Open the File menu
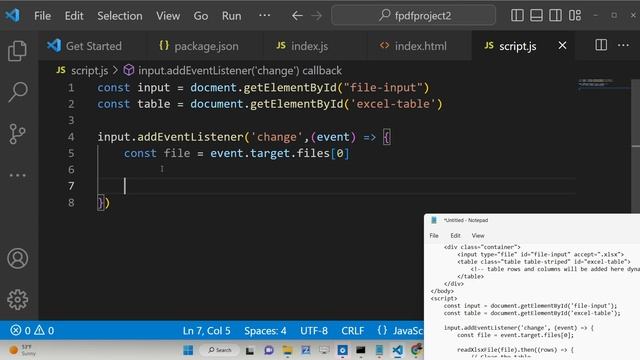The width and height of the screenshot is (640, 360). [x=42, y=16]
